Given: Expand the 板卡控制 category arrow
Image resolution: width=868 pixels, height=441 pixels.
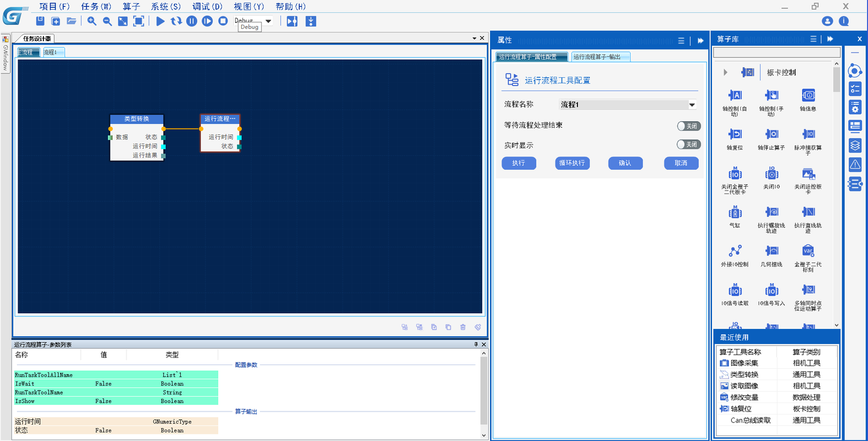Looking at the screenshot, I should (725, 72).
